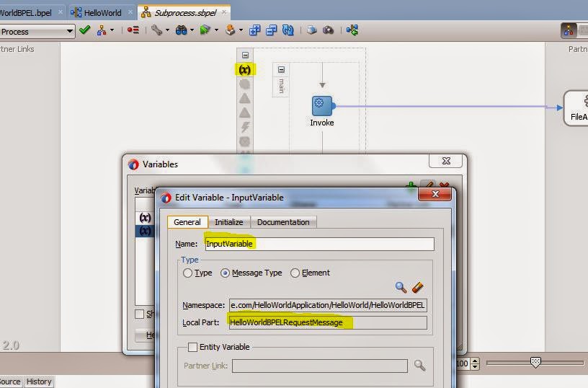Image resolution: width=588 pixels, height=388 pixels.
Task: Click the wrench toolbar icon
Action: [156, 30]
